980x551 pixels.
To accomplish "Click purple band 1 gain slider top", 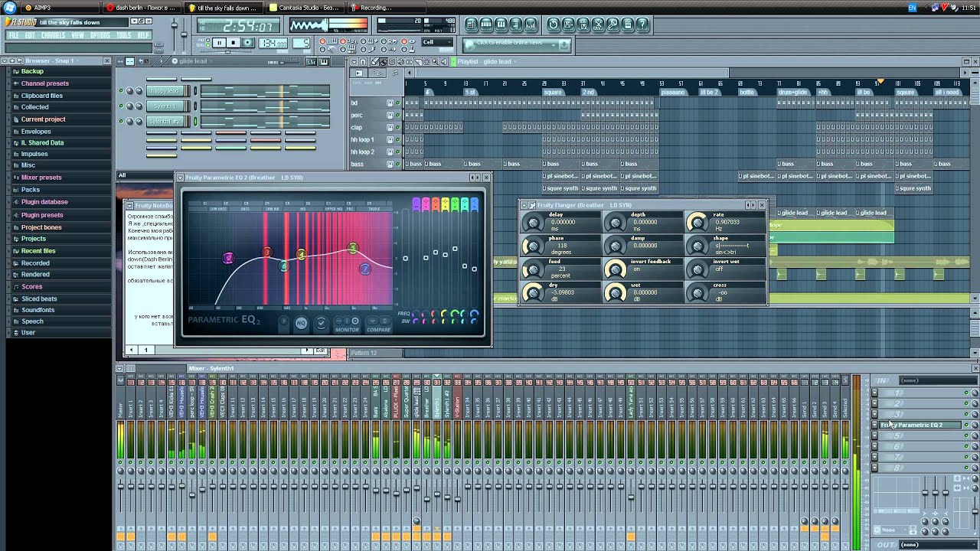I will (x=416, y=204).
